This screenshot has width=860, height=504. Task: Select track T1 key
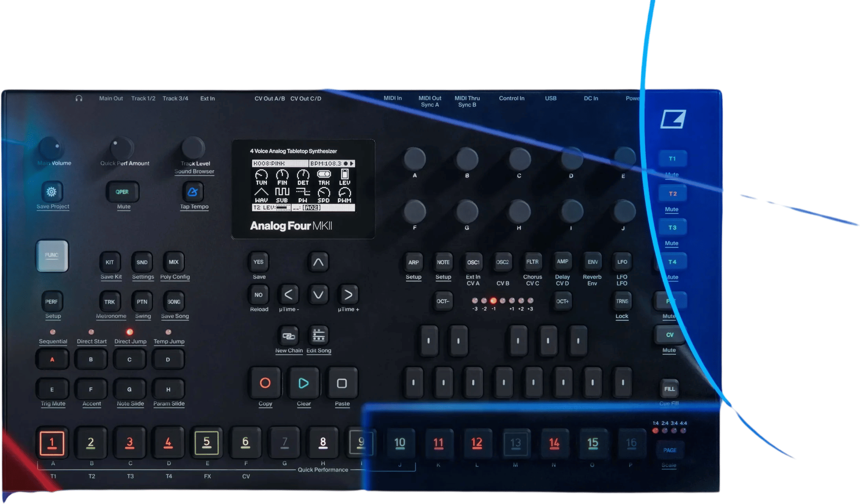tap(672, 159)
